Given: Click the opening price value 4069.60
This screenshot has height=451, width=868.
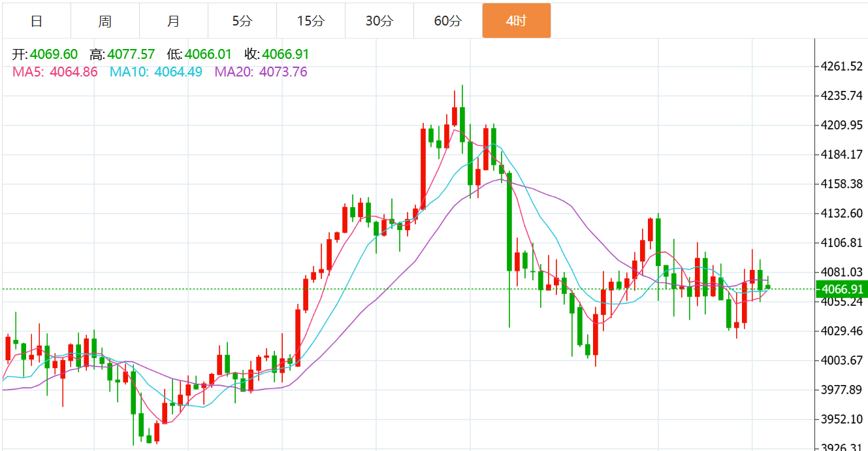Looking at the screenshot, I should tap(54, 54).
